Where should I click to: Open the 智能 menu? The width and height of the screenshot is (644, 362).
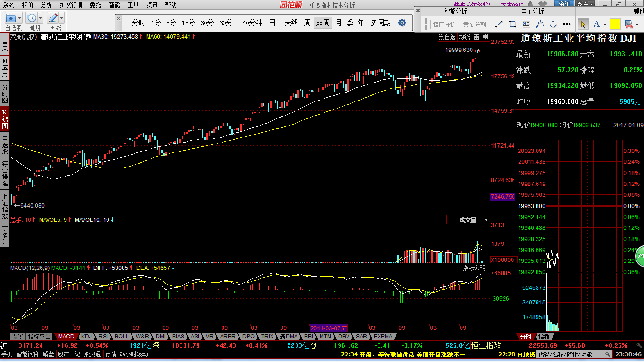coord(114,5)
